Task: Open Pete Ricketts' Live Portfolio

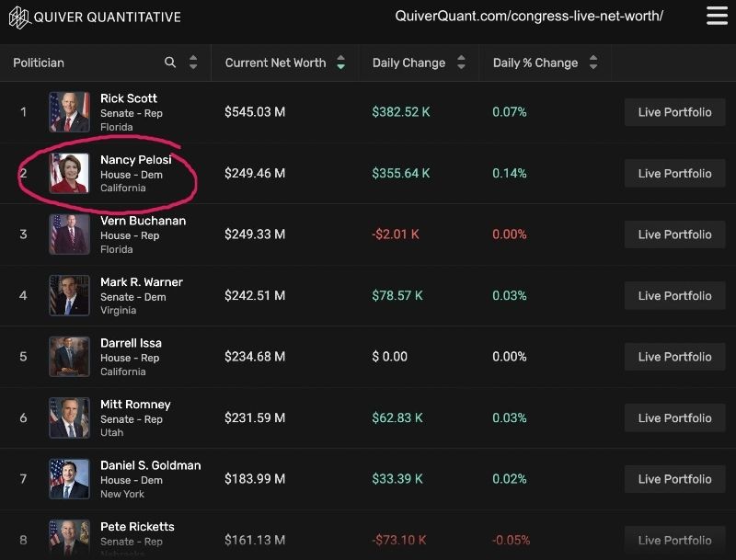Action: click(674, 541)
